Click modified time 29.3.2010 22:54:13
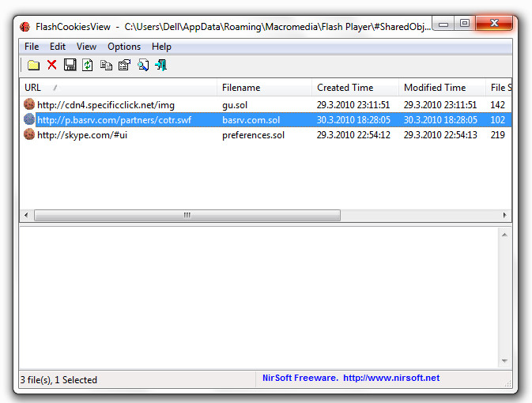The image size is (532, 403). click(x=440, y=135)
